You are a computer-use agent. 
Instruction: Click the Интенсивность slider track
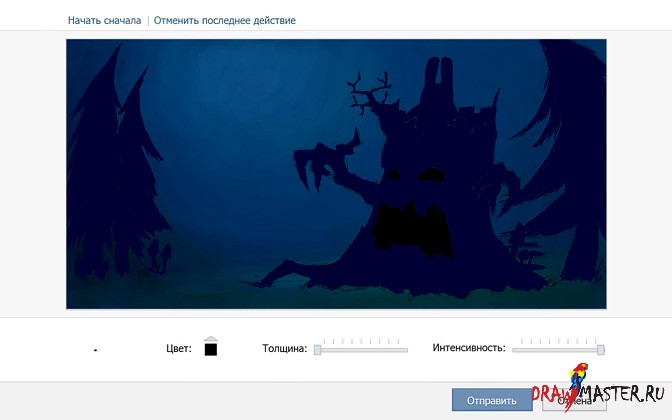tap(558, 350)
